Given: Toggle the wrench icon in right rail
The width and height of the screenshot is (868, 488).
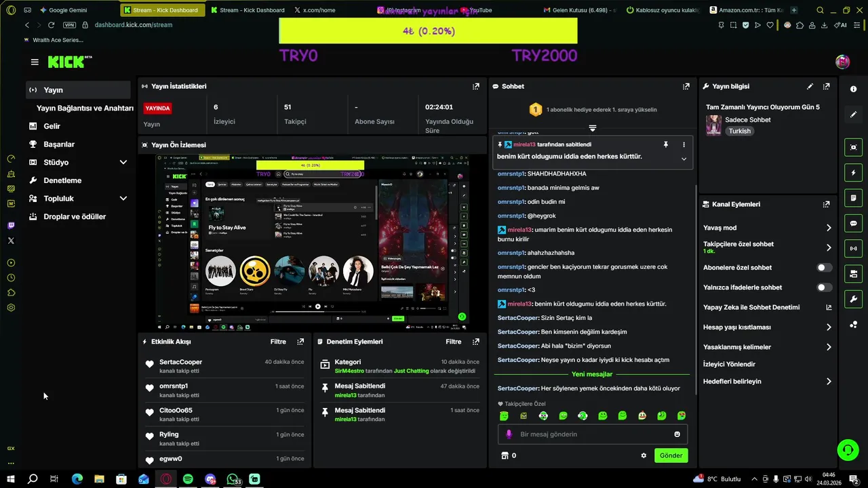Looking at the screenshot, I should point(853,299).
